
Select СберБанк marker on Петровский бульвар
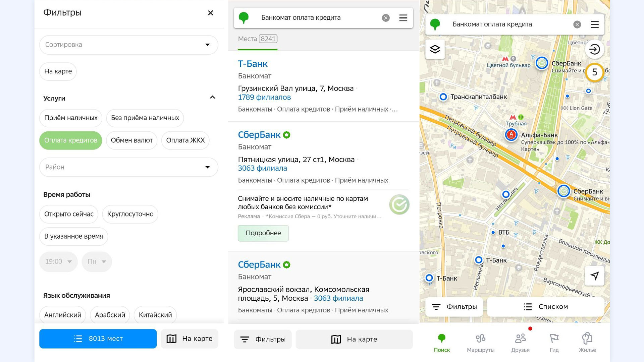[563, 191]
